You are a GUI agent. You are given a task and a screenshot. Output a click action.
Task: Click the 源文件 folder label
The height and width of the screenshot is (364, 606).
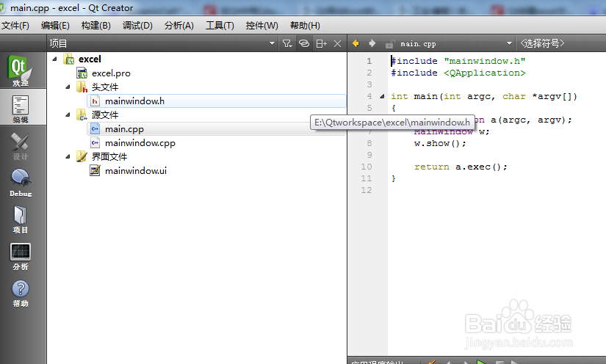pyautogui.click(x=105, y=114)
